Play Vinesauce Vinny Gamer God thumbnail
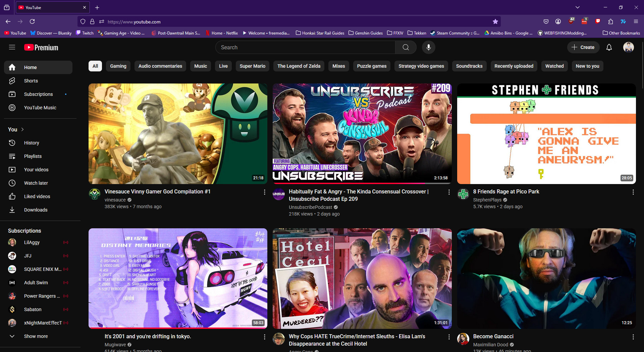 (178, 134)
